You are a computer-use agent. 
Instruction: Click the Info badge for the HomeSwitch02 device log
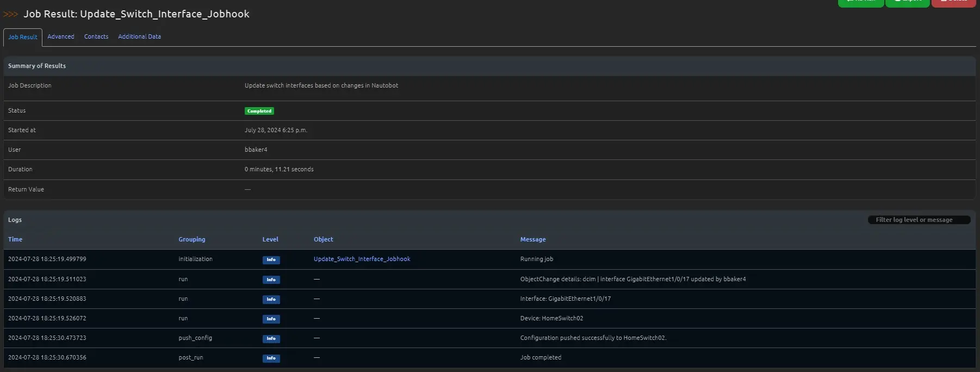point(271,319)
